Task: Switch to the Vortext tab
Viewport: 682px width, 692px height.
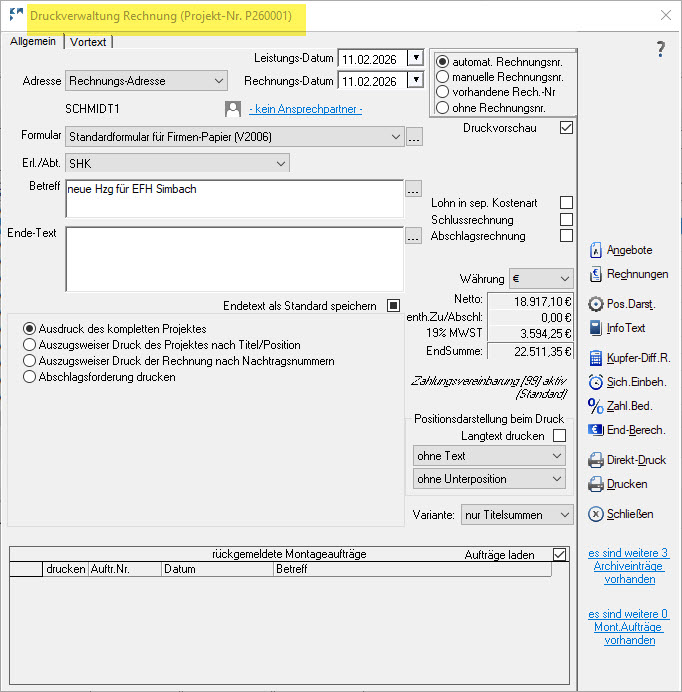Action: [88, 42]
